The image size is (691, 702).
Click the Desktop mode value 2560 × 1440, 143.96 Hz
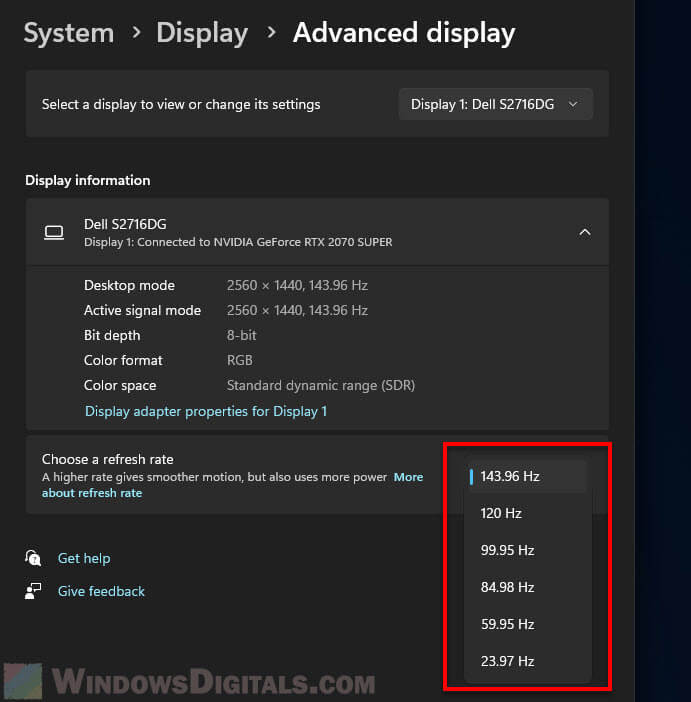click(297, 285)
